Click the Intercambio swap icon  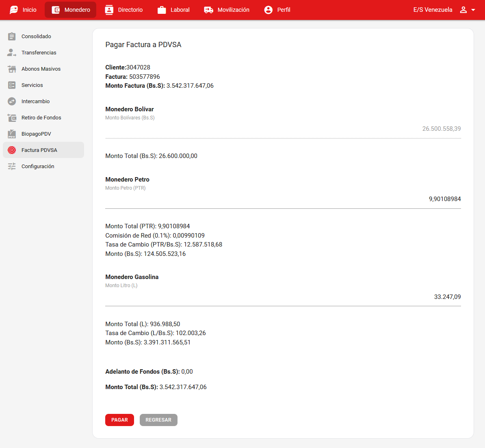point(12,102)
